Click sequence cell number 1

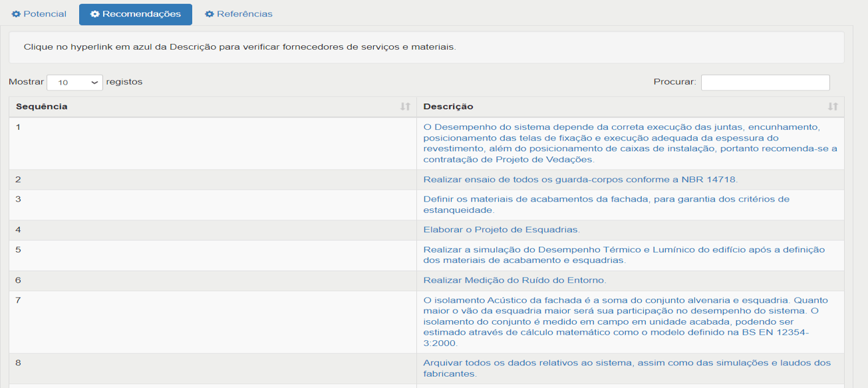[x=213, y=143]
